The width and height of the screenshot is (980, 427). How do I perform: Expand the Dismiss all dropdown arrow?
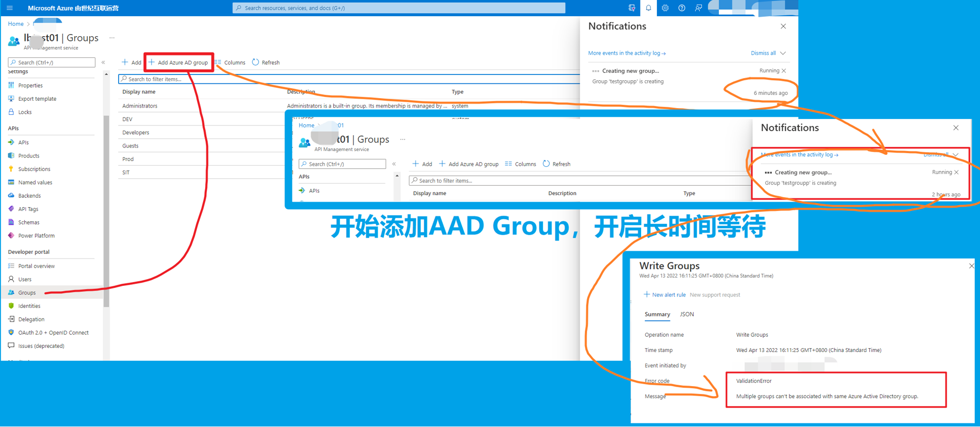(x=783, y=53)
